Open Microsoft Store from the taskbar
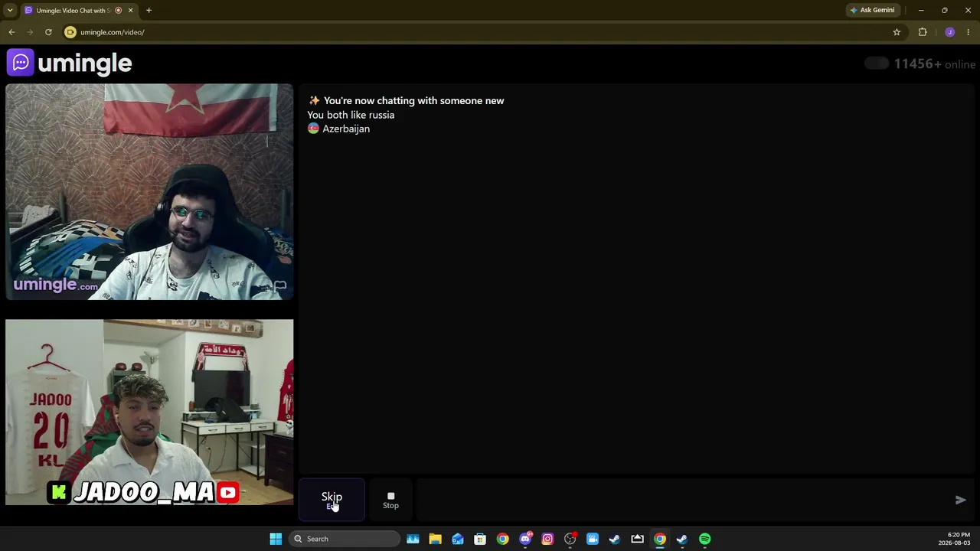The image size is (980, 551). click(x=480, y=539)
